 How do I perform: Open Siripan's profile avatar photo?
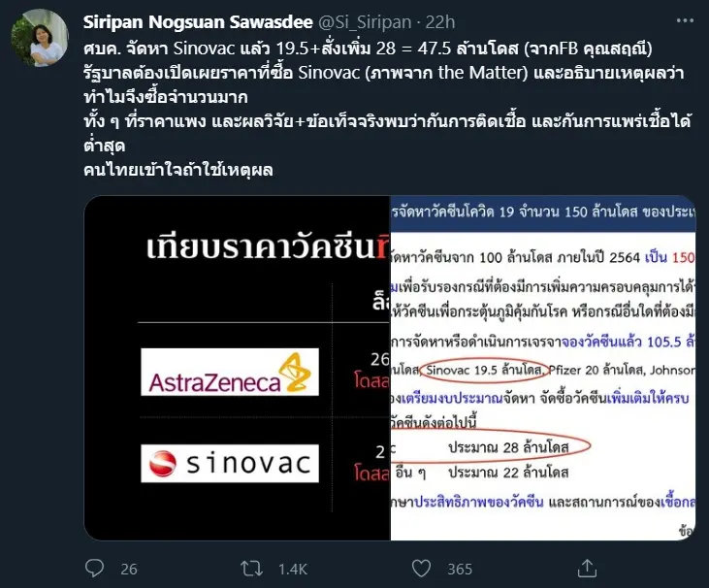tap(40, 38)
